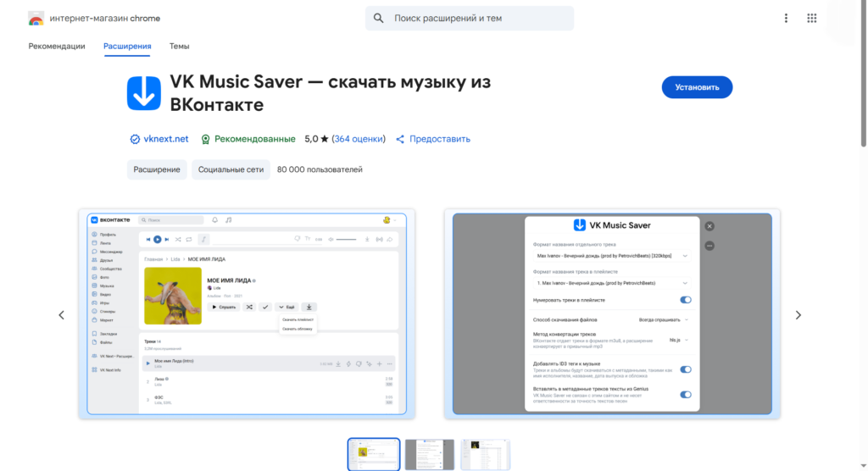
Task: Open the 364 оценки ratings link
Action: (359, 140)
